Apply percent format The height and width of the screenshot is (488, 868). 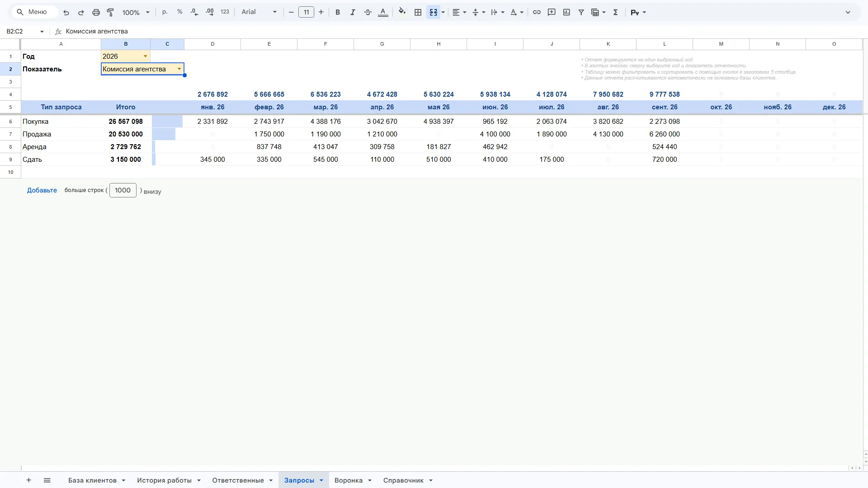click(x=180, y=12)
